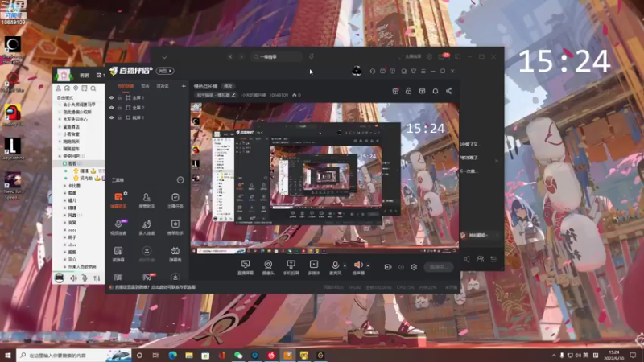Open danmaku assistant gear settings
644x362 pixels.
pyautogui.click(x=126, y=193)
